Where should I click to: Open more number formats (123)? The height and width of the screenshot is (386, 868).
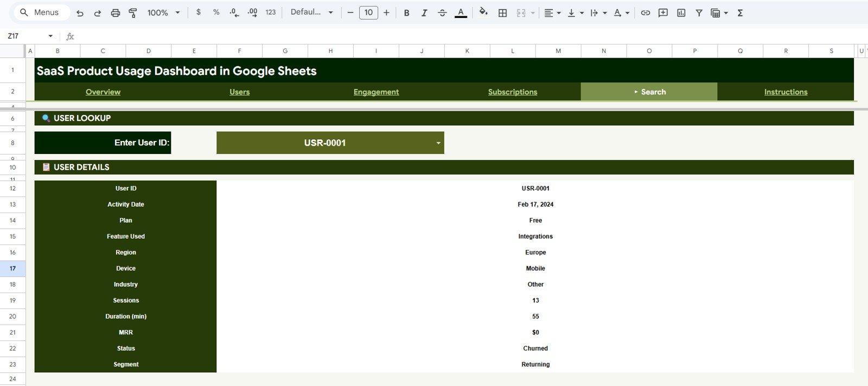271,12
